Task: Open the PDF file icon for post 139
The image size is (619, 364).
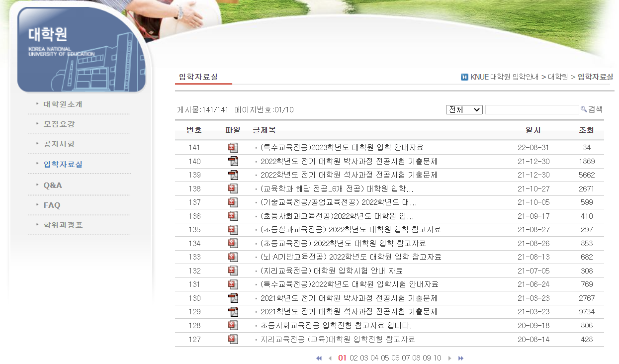Action: point(233,175)
